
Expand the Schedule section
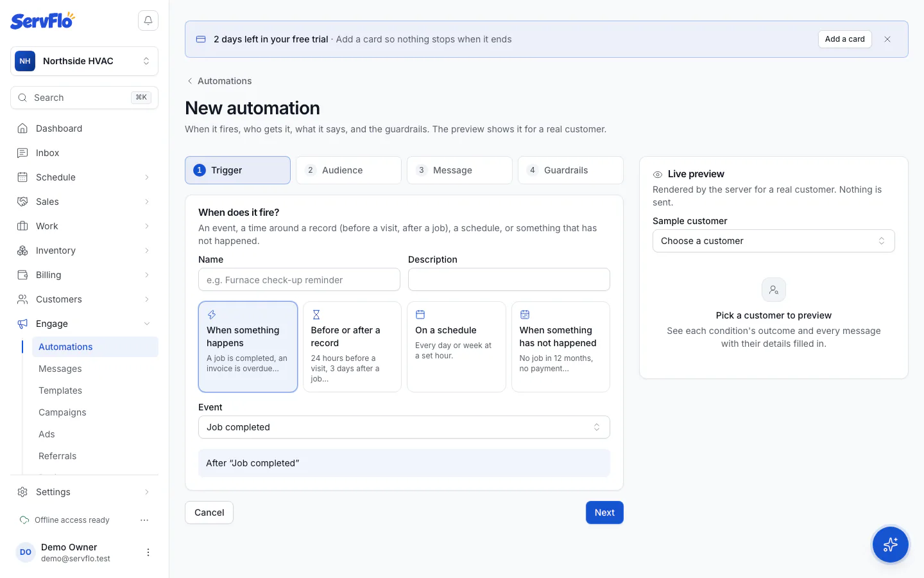(x=84, y=177)
